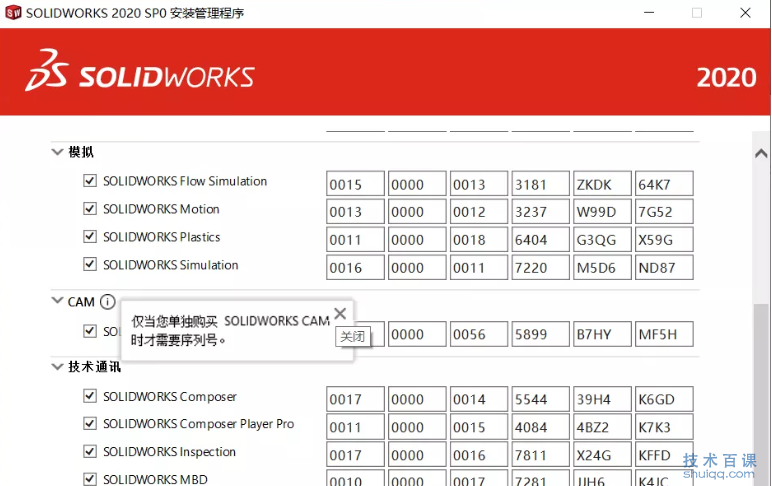Click Flow Simulation serial field 64K7
The width and height of the screenshot is (772, 486).
tap(664, 184)
